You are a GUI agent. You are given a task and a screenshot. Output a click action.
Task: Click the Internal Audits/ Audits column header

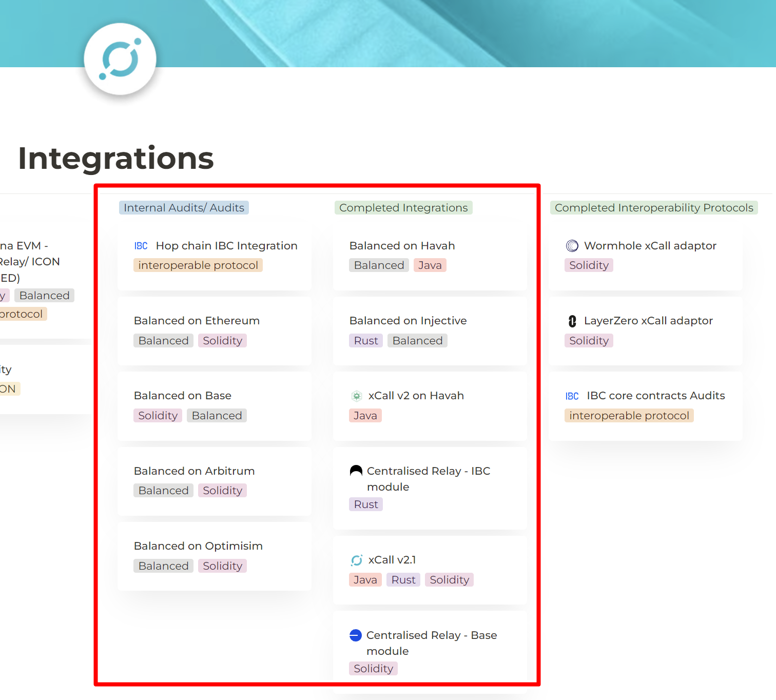tap(184, 208)
